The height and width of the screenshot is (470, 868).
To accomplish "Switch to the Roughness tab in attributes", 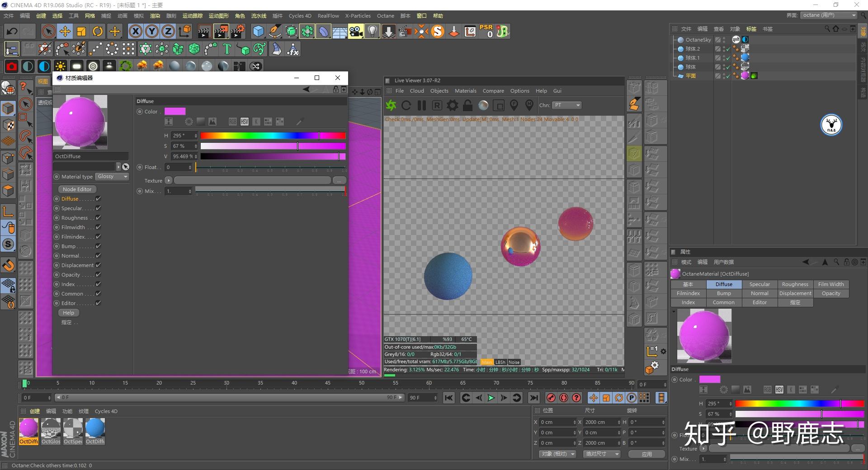I will tap(795, 284).
